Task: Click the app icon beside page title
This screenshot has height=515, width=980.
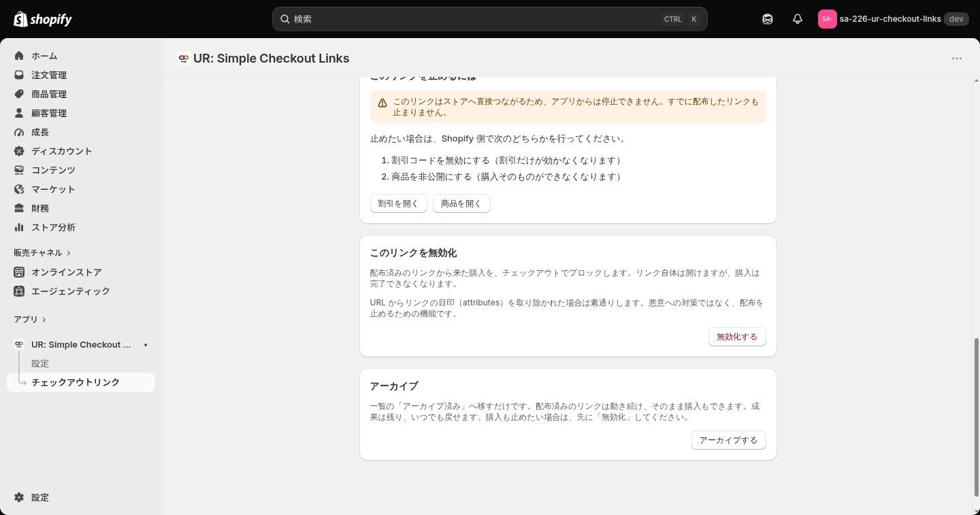Action: click(x=183, y=59)
